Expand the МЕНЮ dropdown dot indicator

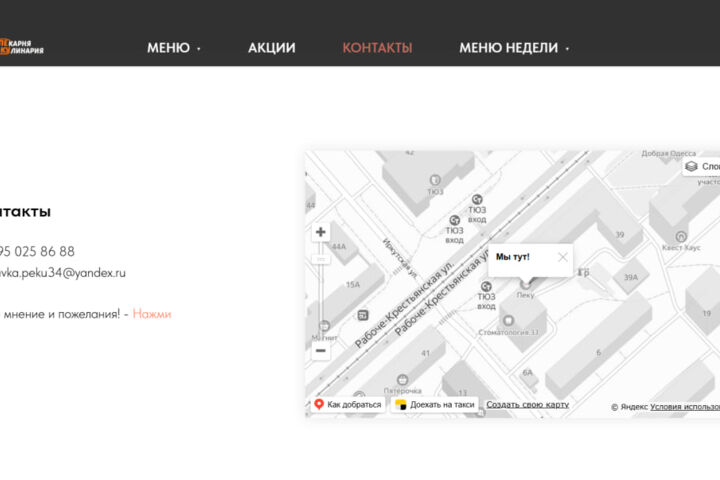[x=199, y=49]
